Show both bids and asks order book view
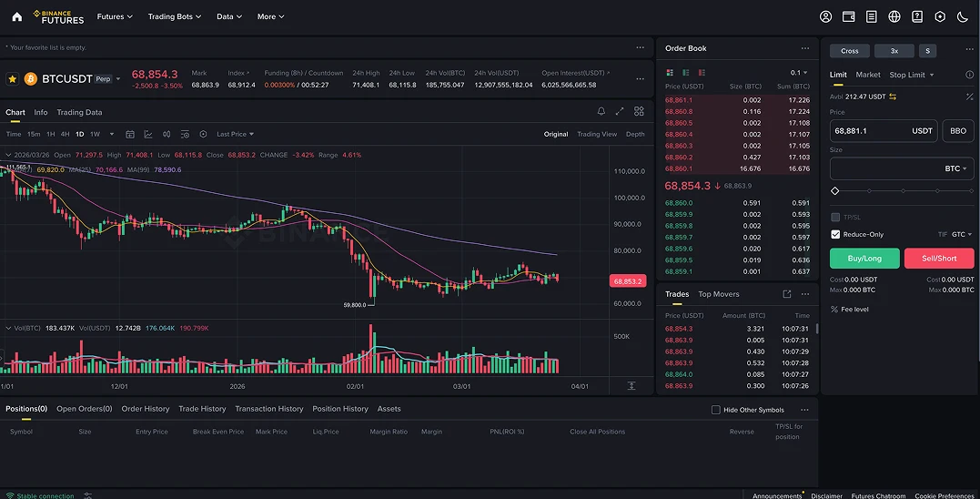This screenshot has width=980, height=499. point(670,73)
